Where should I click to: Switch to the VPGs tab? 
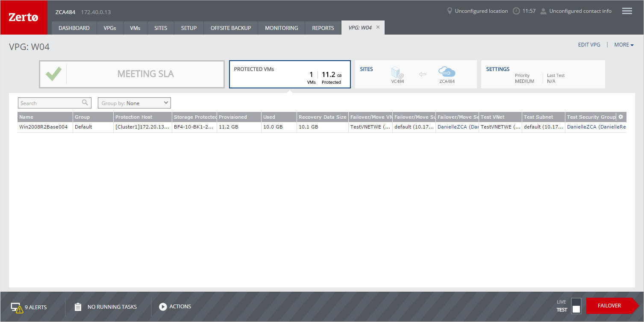[x=110, y=28]
